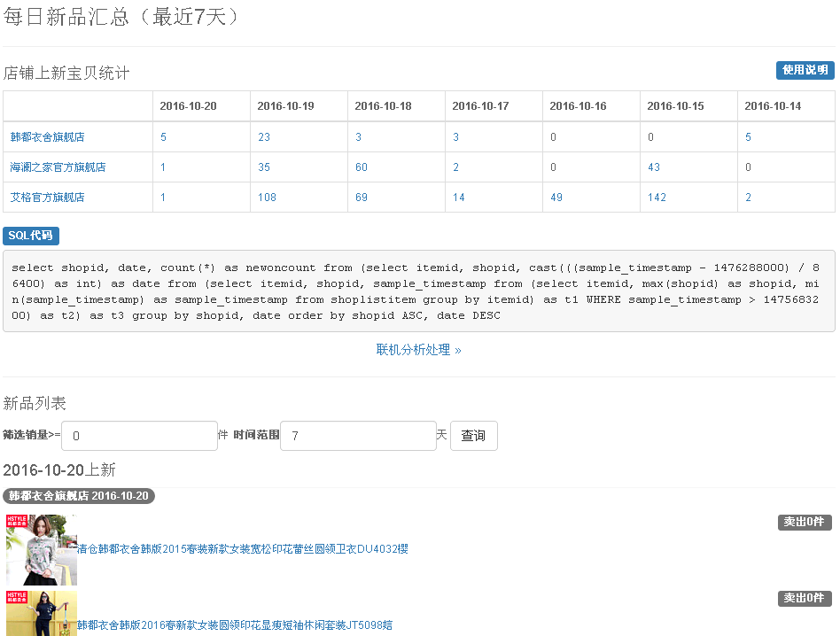Viewport: 840px width, 636px height.
Task: Click the 查询 button
Action: point(473,436)
